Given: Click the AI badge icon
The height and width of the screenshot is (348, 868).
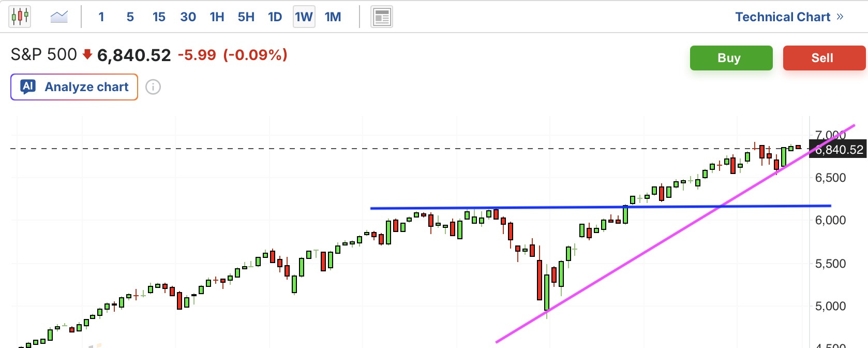Looking at the screenshot, I should coord(28,86).
